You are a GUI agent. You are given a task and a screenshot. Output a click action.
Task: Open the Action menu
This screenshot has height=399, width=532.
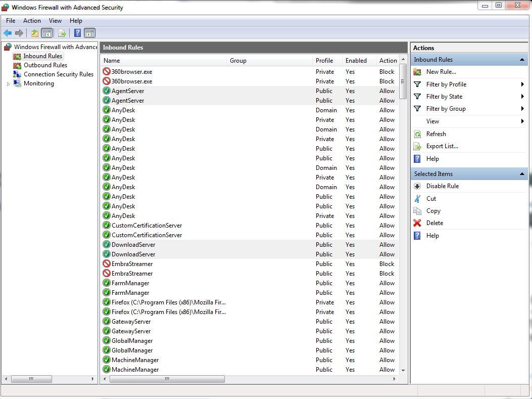click(x=32, y=21)
